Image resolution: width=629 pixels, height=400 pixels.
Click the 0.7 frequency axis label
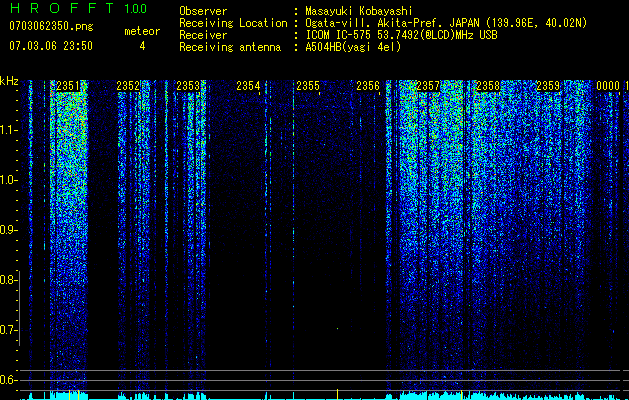pos(7,330)
